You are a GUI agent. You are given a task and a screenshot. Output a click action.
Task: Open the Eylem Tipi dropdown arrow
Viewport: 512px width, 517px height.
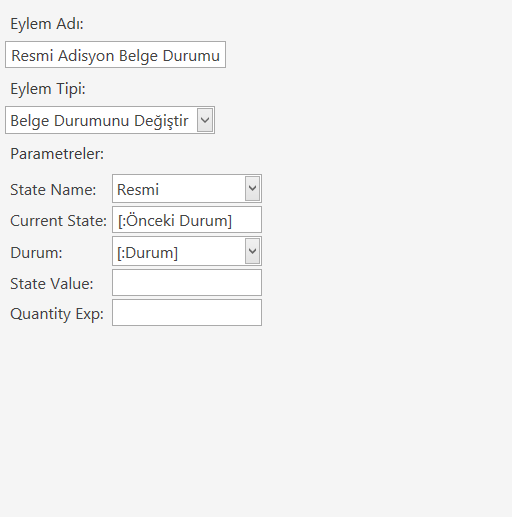pos(205,120)
